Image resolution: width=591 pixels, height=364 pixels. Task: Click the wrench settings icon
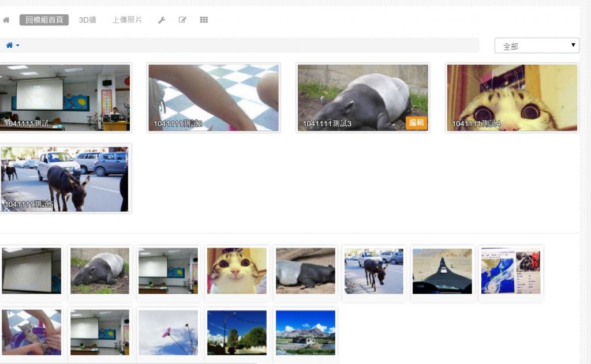(x=162, y=20)
